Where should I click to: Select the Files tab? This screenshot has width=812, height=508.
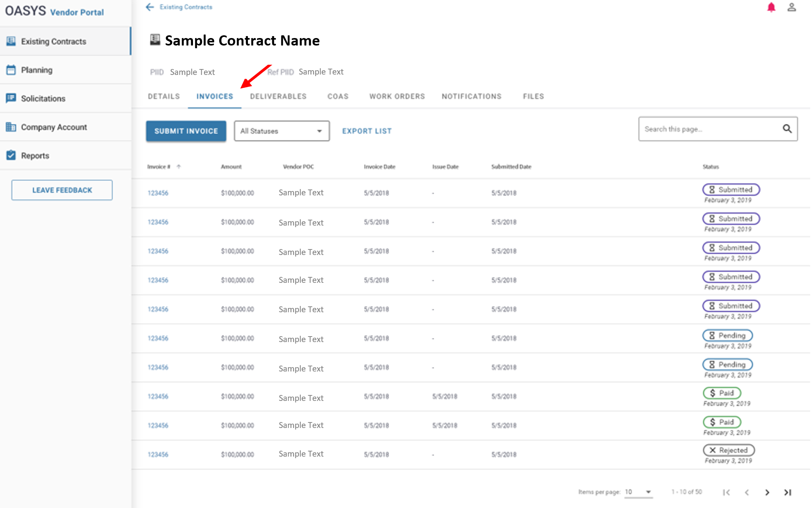click(x=533, y=97)
